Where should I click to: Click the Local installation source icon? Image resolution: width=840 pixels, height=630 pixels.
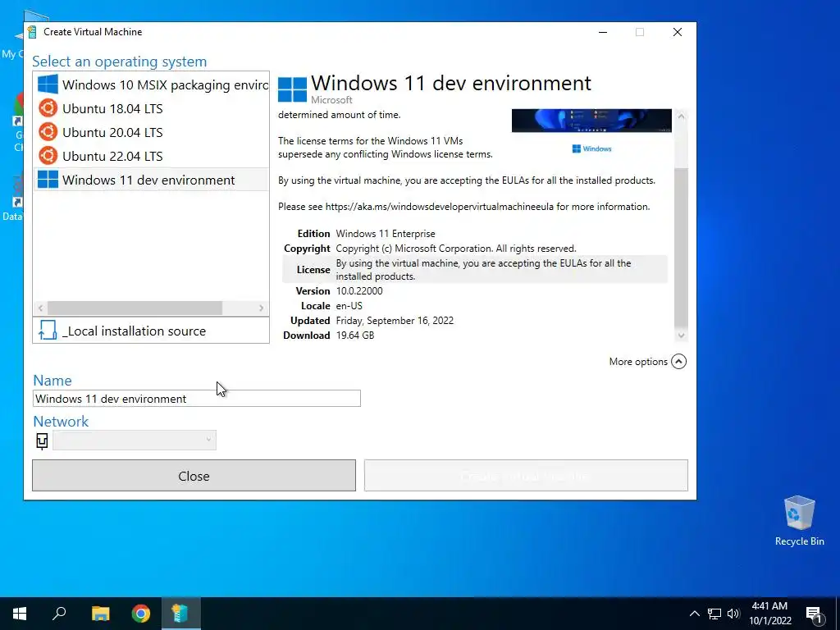pos(47,331)
